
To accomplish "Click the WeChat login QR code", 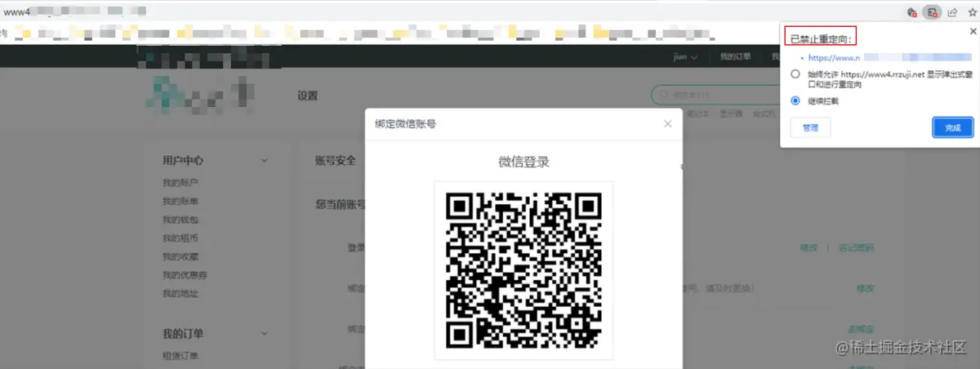I will [523, 270].
